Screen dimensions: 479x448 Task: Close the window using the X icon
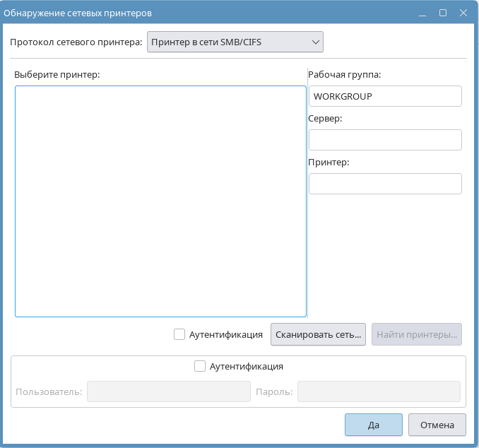463,13
